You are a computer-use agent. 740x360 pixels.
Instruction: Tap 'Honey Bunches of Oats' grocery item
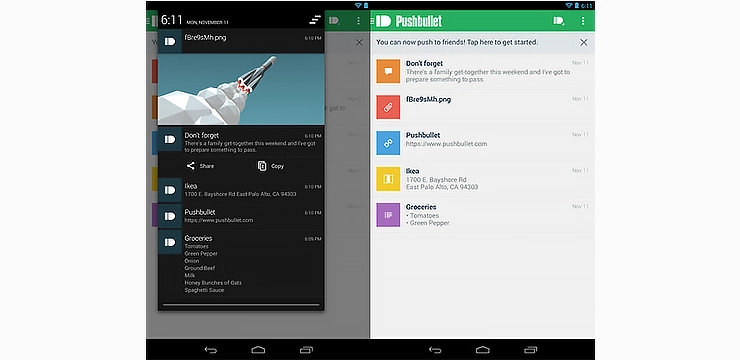(213, 283)
